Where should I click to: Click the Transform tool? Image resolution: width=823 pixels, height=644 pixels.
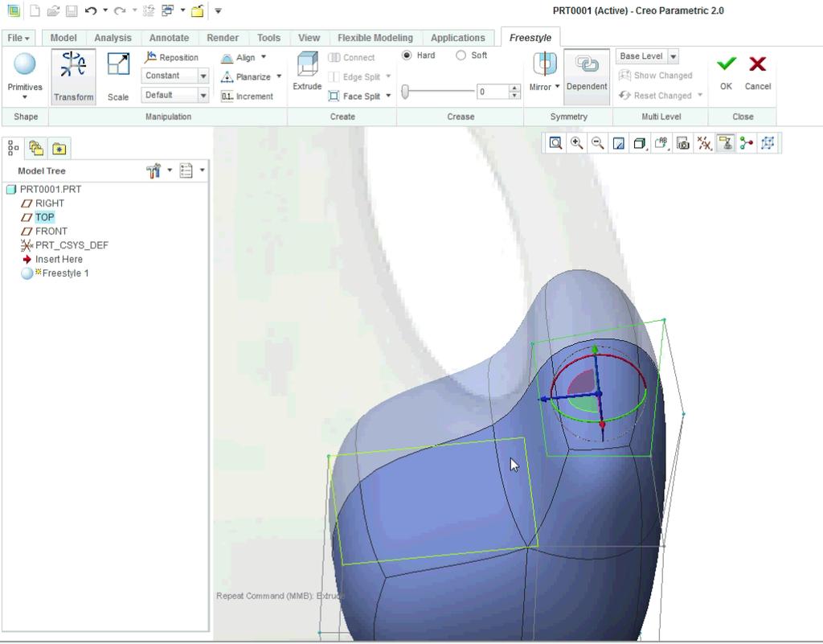tap(73, 76)
